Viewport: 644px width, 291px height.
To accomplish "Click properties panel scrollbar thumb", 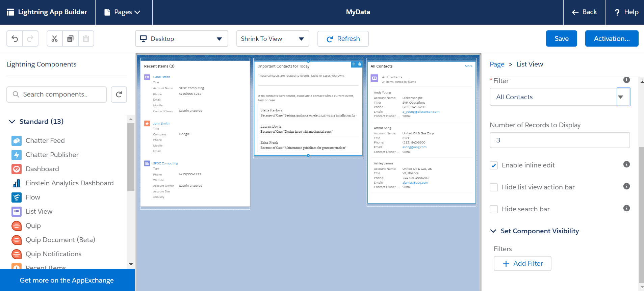I will [x=641, y=214].
